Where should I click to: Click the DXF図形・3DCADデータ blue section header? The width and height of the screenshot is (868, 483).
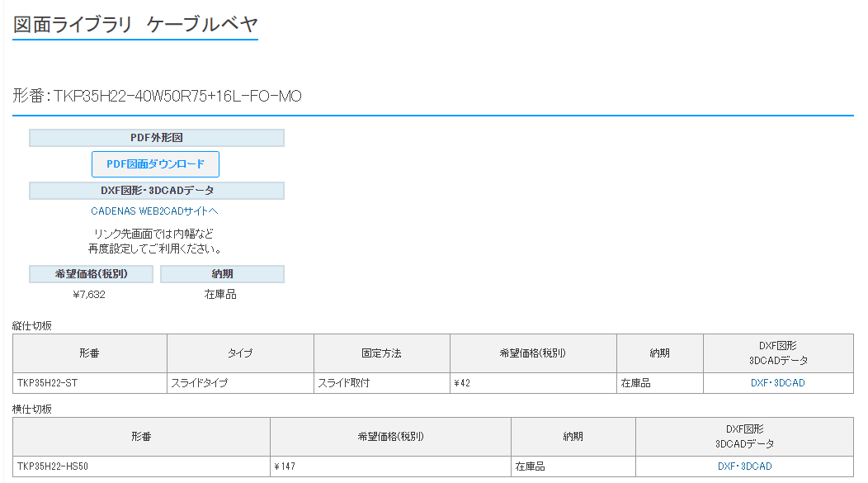point(156,191)
